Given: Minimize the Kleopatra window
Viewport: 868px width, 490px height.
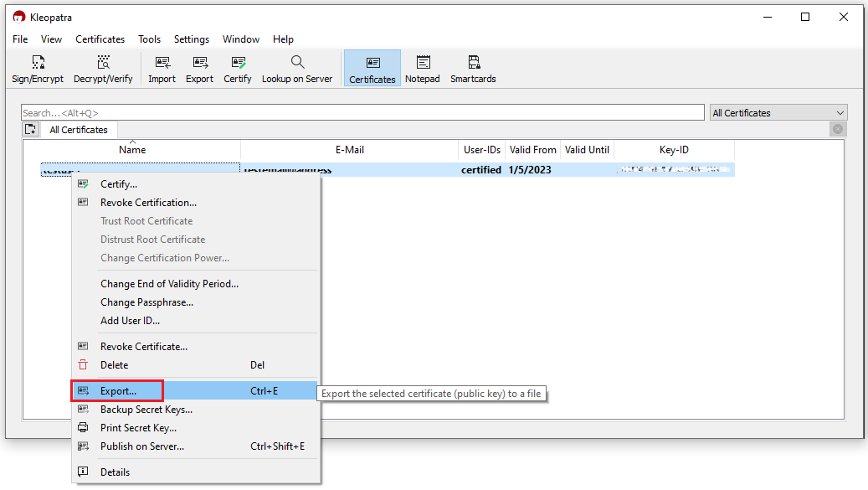Looking at the screenshot, I should tap(768, 17).
